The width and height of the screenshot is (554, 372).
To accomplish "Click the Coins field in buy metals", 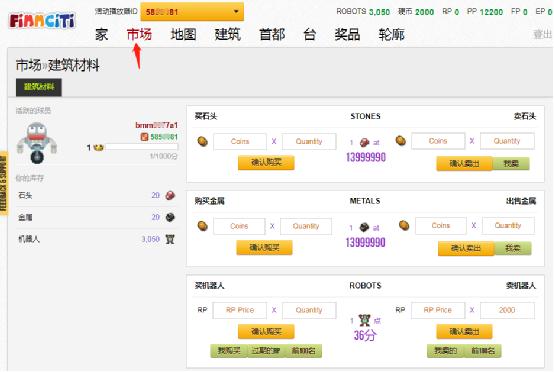I will tap(239, 226).
